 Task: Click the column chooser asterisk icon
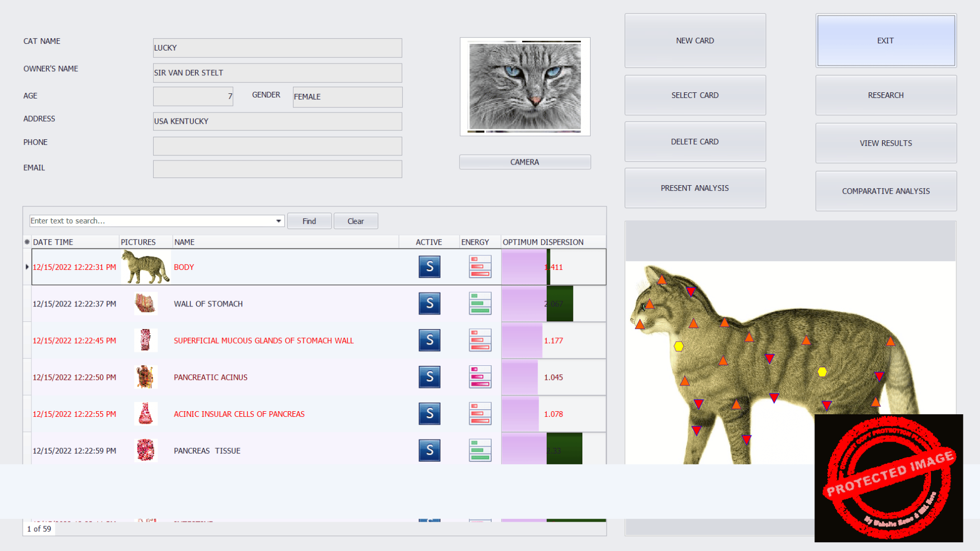click(27, 242)
